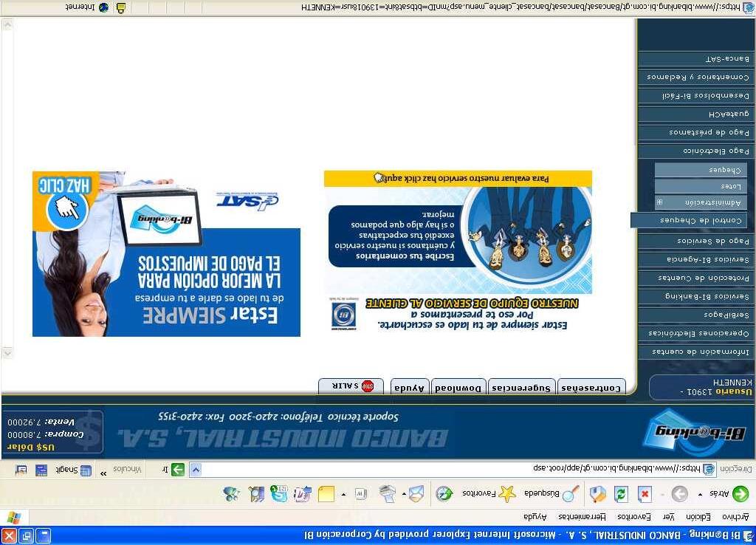This screenshot has width=756, height=545.
Task: Click the printer icon in toolbar
Action: [387, 493]
